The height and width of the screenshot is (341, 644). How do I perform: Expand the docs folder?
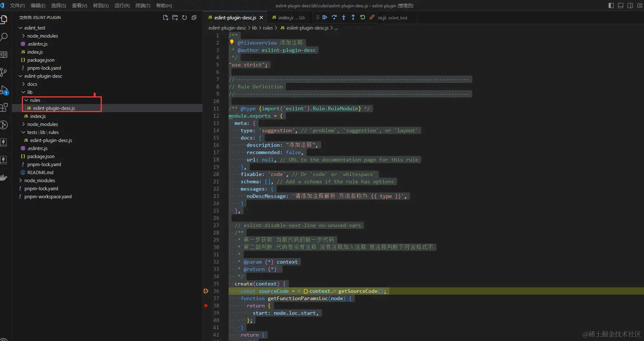[23, 84]
